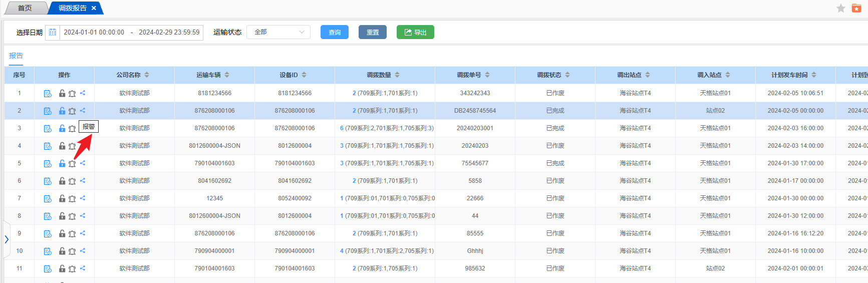868x283 pixels.
Task: Sort by 公司名称 column
Action: pos(147,75)
